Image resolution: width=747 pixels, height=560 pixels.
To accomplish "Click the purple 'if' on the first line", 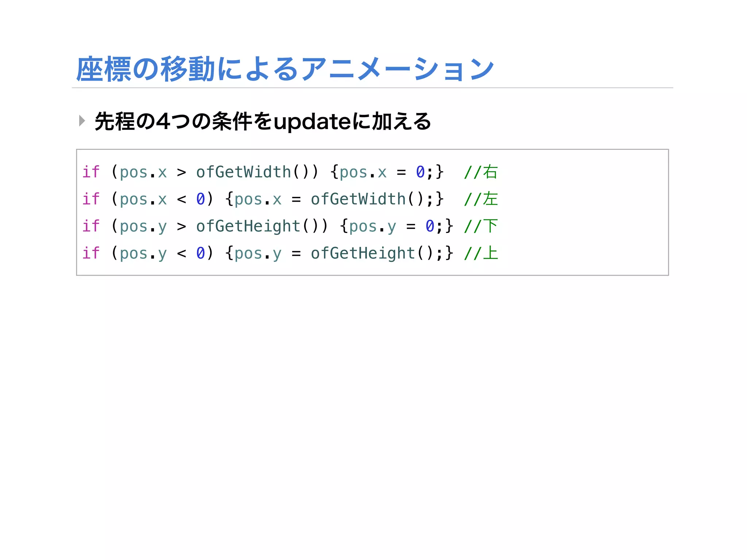I will [x=91, y=172].
